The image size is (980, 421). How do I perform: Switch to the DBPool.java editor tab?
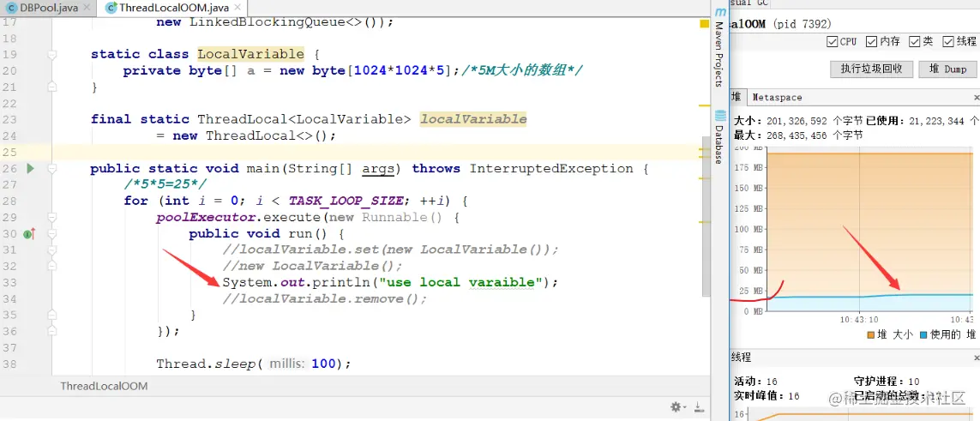48,8
